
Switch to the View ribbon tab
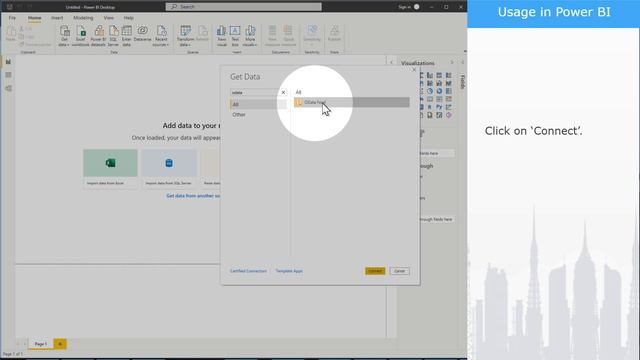(x=109, y=18)
